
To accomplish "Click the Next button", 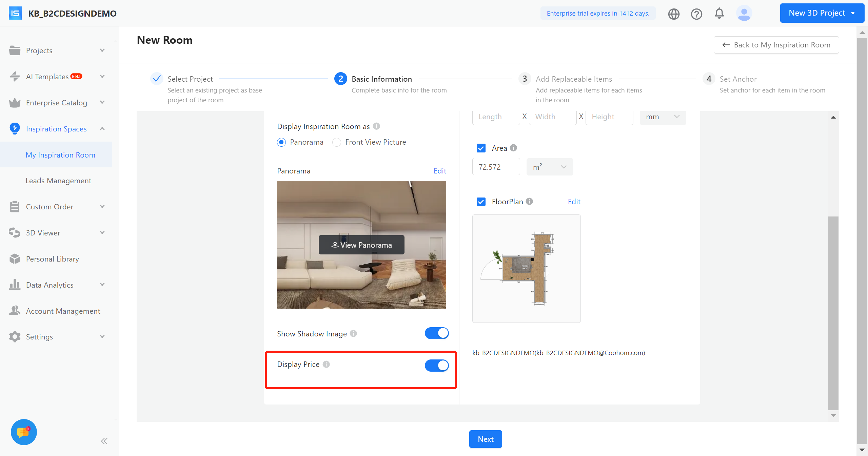I will (x=486, y=439).
